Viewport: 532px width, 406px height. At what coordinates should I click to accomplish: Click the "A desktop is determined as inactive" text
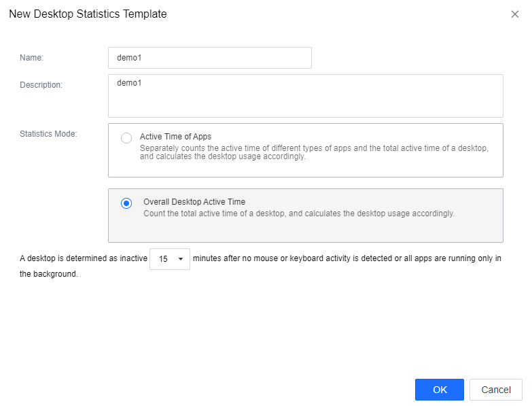coord(84,258)
